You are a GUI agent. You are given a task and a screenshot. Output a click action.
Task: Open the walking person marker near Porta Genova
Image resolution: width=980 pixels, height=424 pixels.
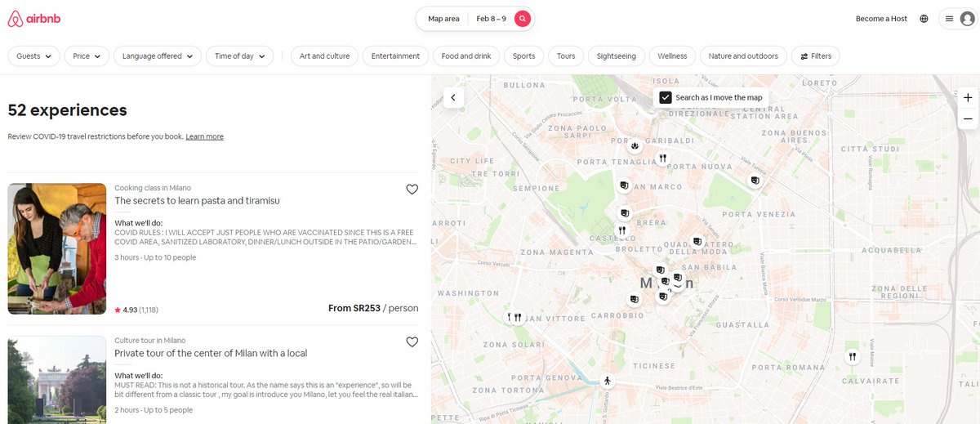[607, 381]
